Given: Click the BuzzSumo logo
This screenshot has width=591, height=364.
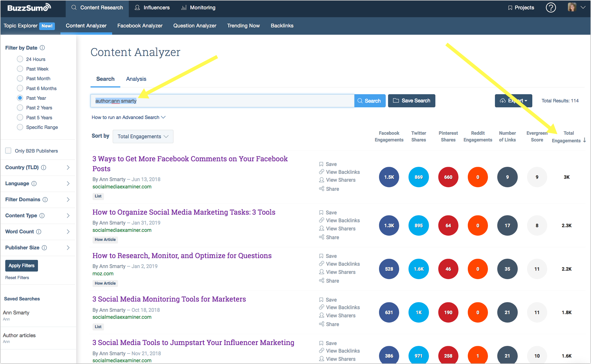Looking at the screenshot, I should pyautogui.click(x=29, y=8).
